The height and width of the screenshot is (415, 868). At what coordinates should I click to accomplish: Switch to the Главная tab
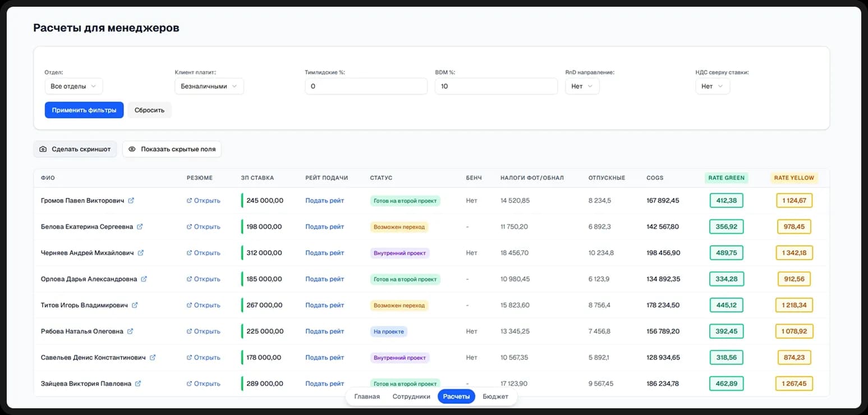(x=367, y=396)
